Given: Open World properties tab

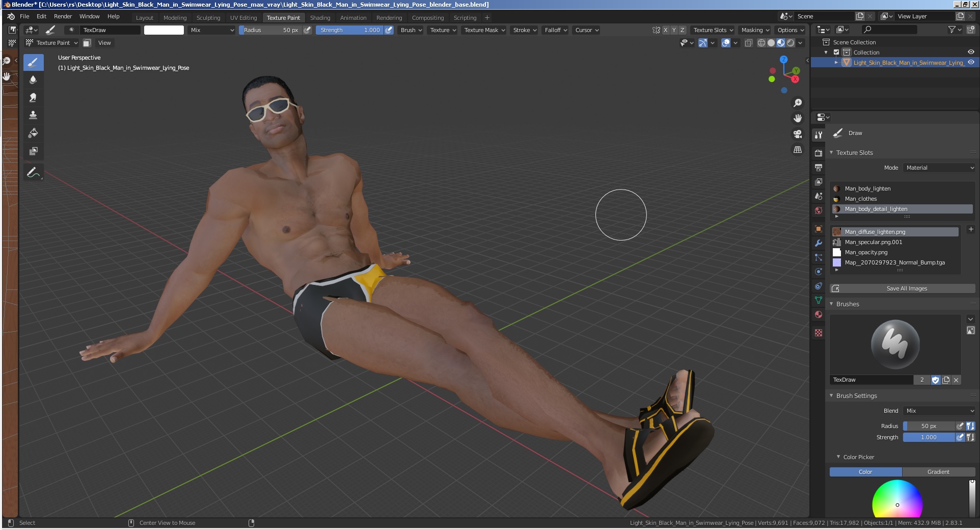Looking at the screenshot, I should [819, 210].
